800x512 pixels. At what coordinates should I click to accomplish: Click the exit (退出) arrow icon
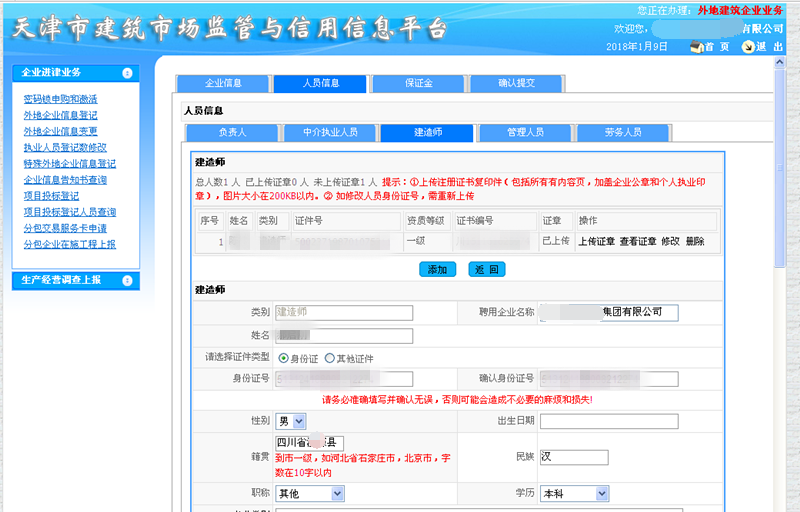(x=747, y=47)
